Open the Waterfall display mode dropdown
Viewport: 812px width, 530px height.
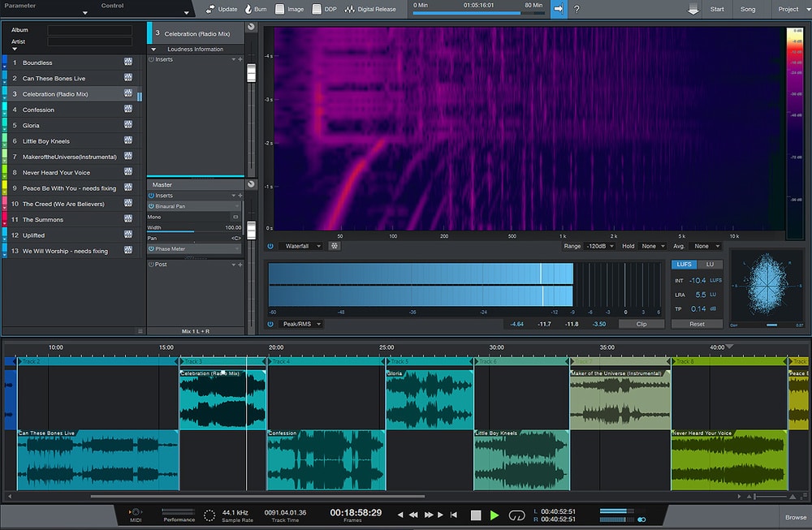tap(301, 246)
